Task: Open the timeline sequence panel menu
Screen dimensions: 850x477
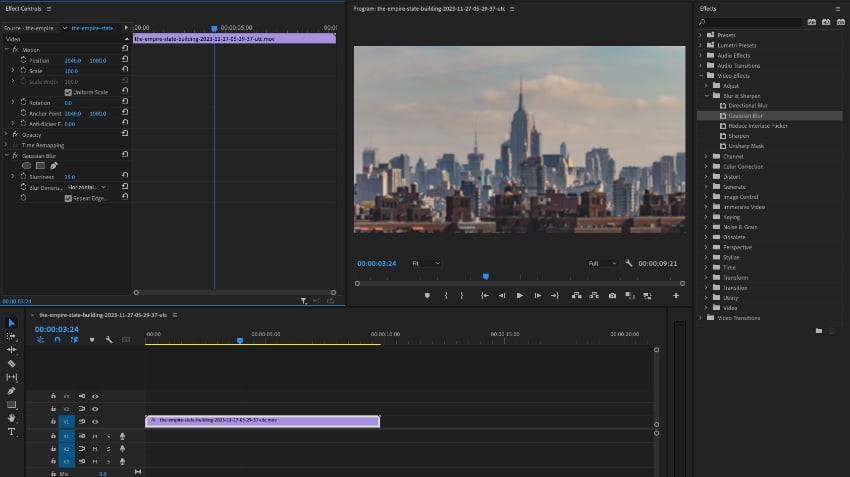Action: coord(175,315)
